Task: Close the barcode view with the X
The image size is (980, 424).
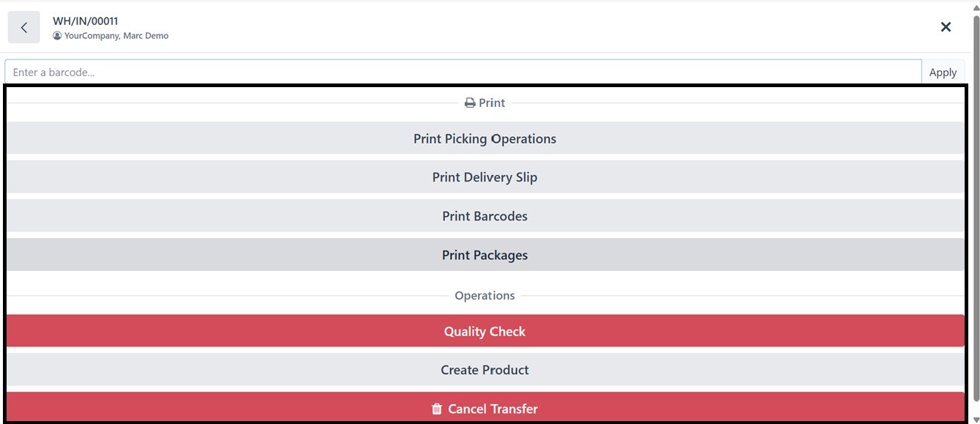Action: pos(946,27)
